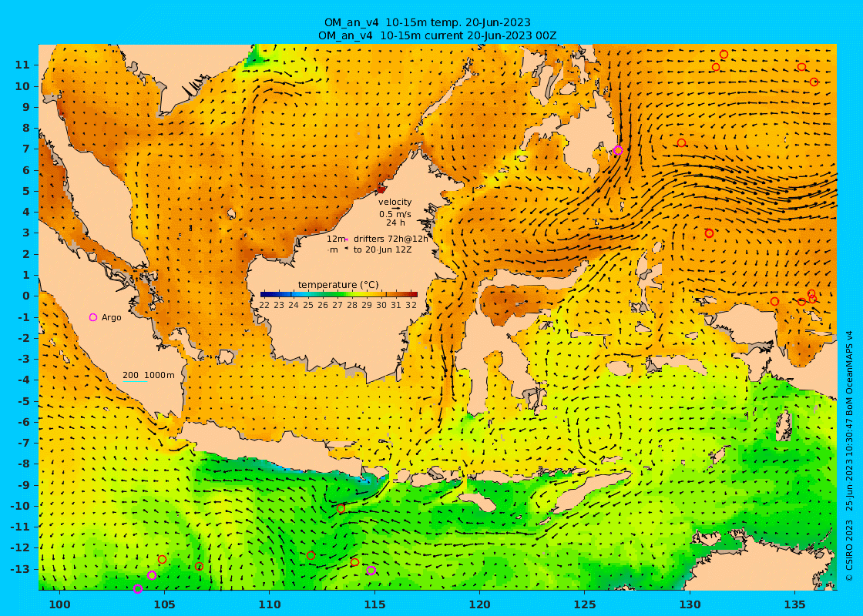863x616 pixels.
Task: Click the 'to 20 Jun 12Z' legend text
Action: click(x=382, y=249)
